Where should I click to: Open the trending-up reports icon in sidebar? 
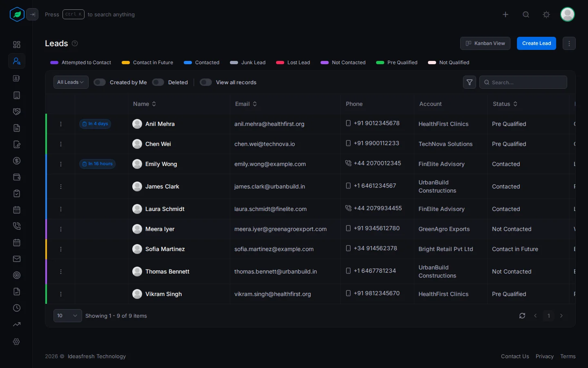coord(17,324)
